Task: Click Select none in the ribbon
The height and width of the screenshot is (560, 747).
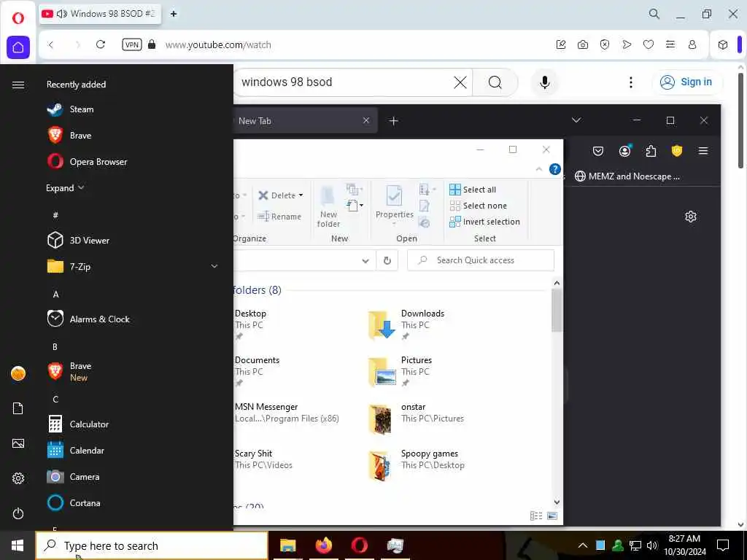Action: pos(479,206)
